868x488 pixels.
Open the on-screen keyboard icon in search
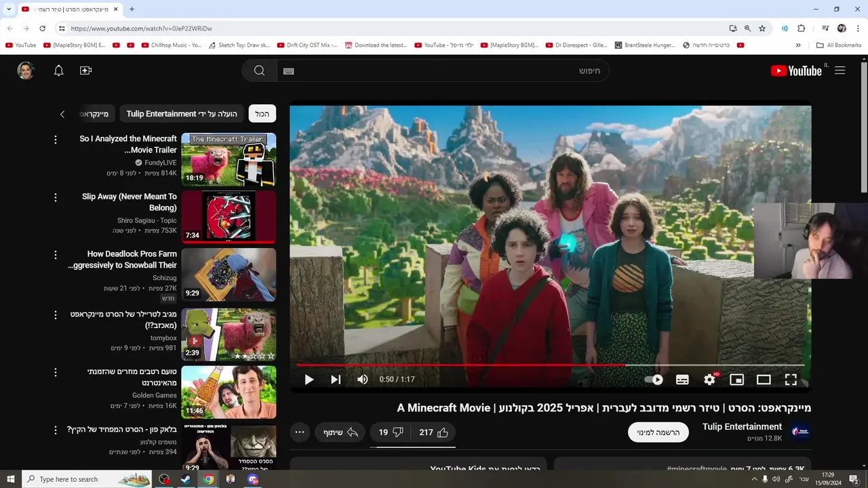pos(289,71)
